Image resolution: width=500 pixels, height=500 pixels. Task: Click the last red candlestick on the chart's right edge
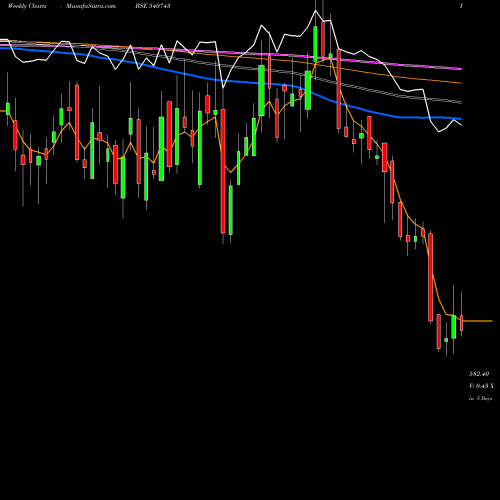tap(461, 323)
